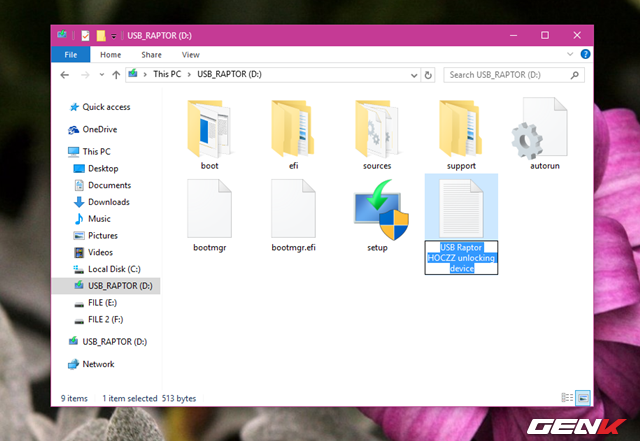The image size is (640, 441).
Task: Open Local Disk (C:) in sidebar
Action: 107,269
